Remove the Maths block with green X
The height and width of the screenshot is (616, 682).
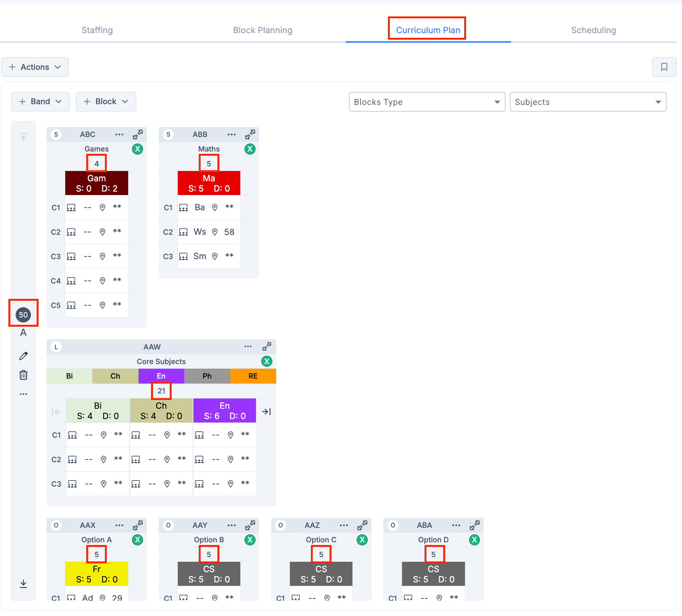[x=250, y=149]
